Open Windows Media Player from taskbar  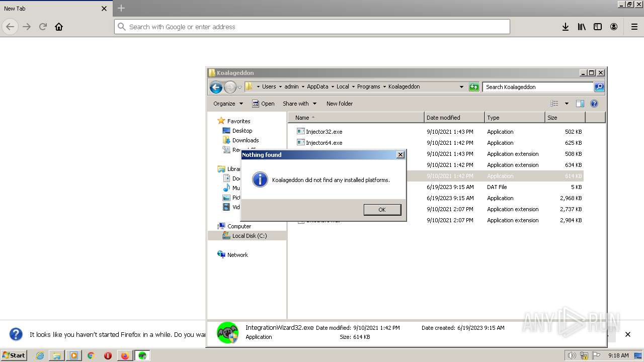click(x=74, y=355)
